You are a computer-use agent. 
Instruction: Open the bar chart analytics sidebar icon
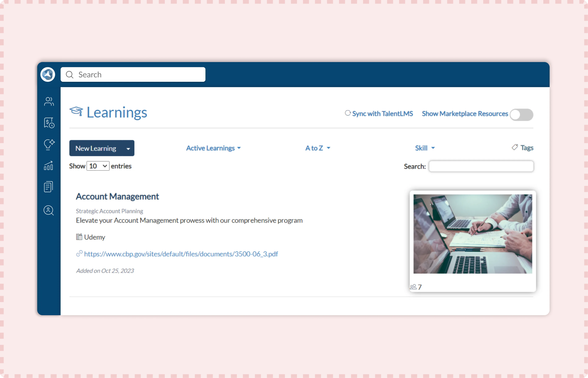48,166
